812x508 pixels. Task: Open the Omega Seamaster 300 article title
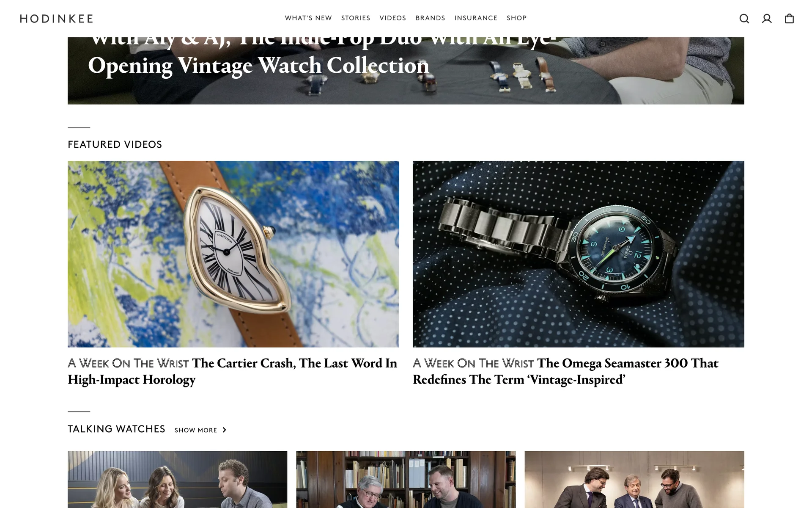pos(565,371)
